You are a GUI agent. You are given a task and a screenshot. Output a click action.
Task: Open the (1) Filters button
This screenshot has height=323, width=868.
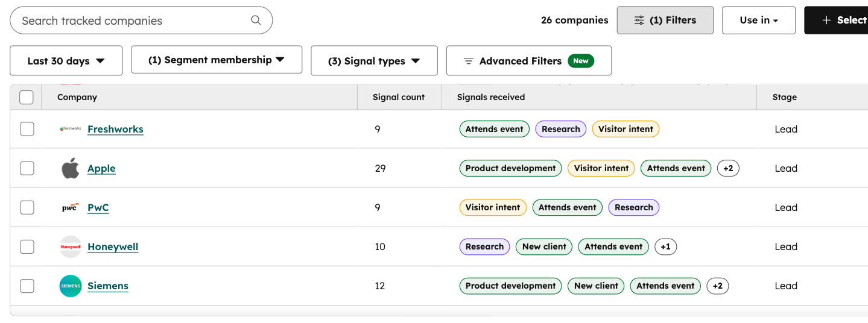click(x=665, y=20)
